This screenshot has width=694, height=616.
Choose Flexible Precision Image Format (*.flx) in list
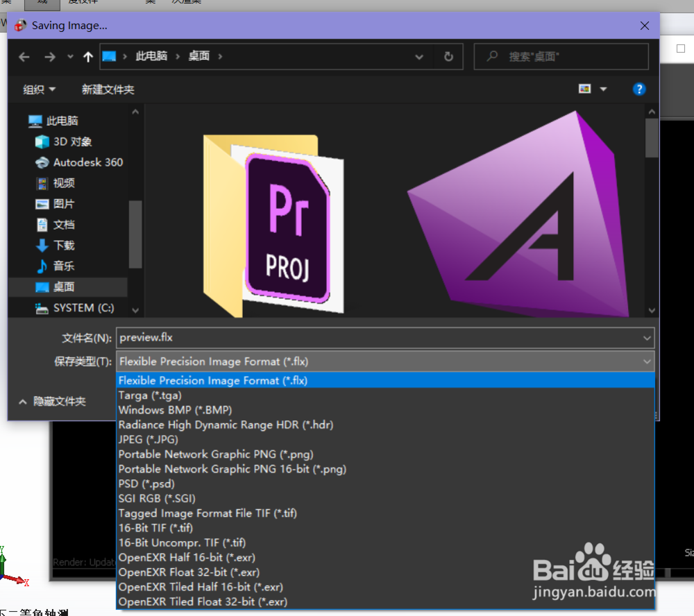point(385,381)
